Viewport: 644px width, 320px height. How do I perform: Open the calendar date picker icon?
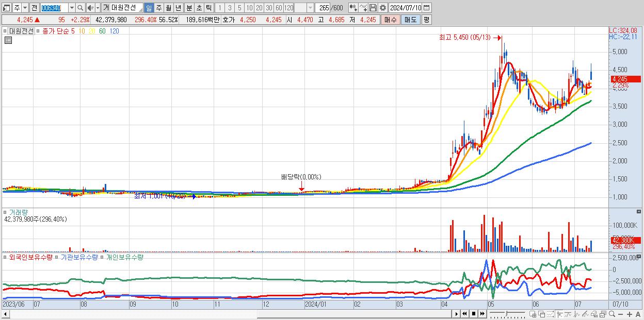click(x=427, y=8)
